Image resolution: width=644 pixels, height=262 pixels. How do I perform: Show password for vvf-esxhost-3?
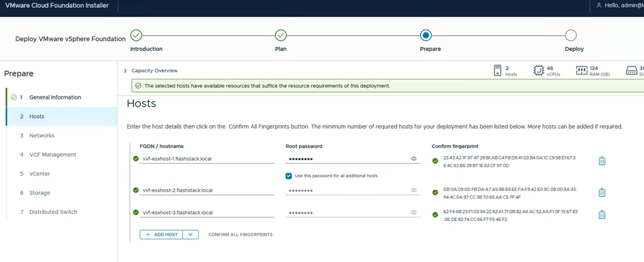pyautogui.click(x=414, y=212)
